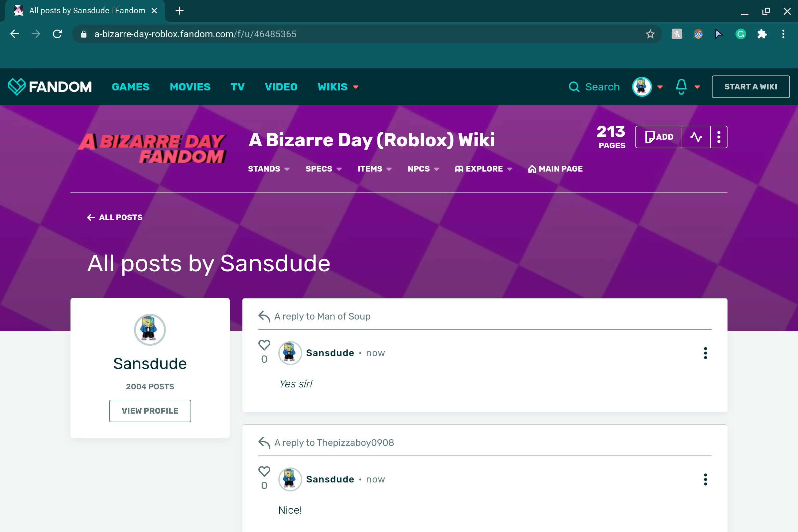The image size is (798, 532).
Task: Open the GAMES nav item
Action: coord(131,87)
